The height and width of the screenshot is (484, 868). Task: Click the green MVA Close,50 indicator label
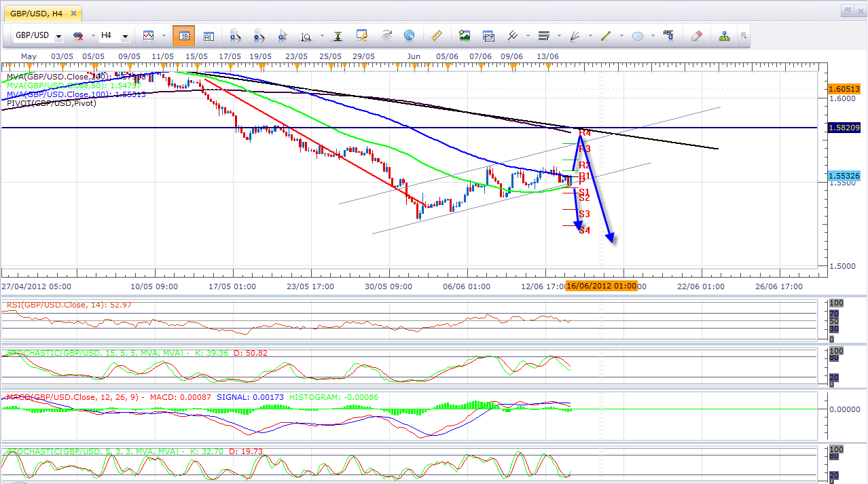pyautogui.click(x=74, y=86)
